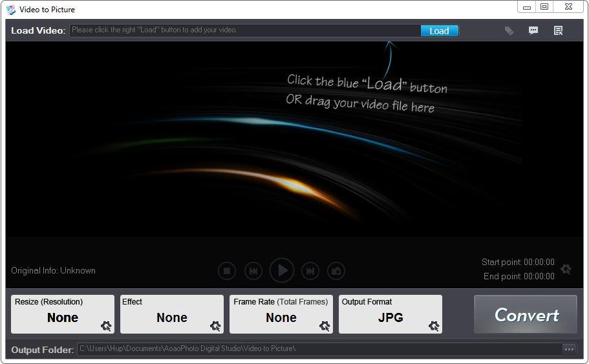Minimize the Video to Picture window
Image resolution: width=589 pixels, height=364 pixels.
pos(527,6)
